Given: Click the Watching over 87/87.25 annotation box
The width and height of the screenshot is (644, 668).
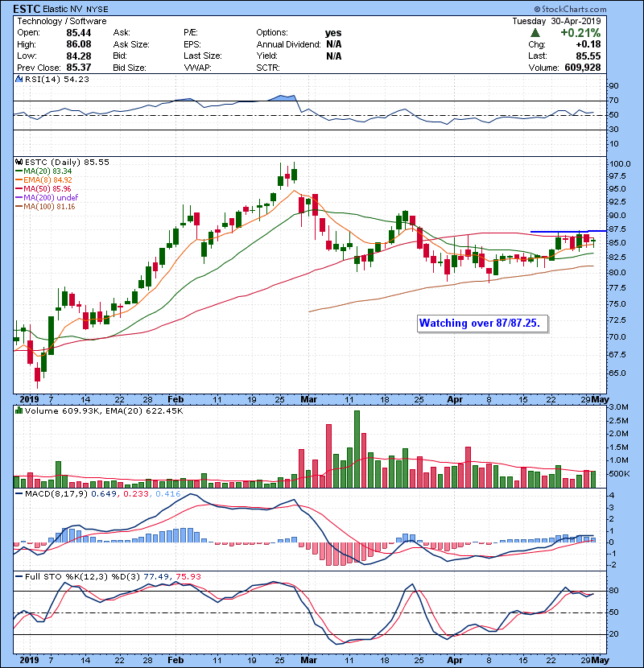Looking at the screenshot, I should (x=482, y=324).
